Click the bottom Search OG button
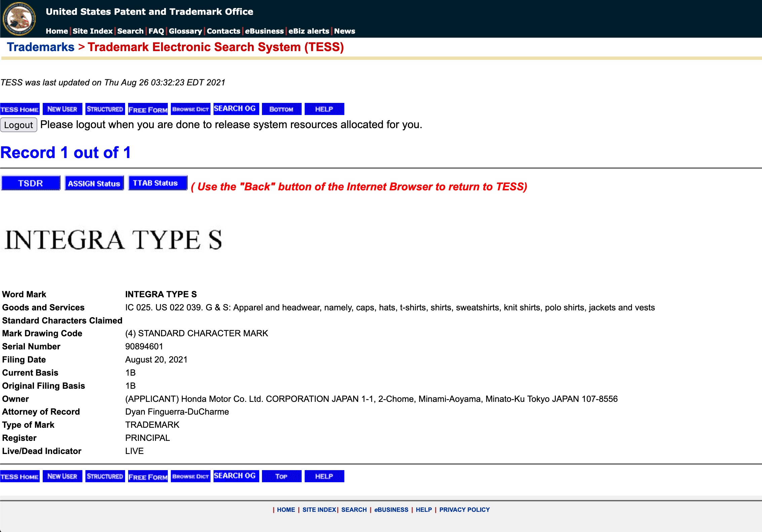 pos(236,476)
